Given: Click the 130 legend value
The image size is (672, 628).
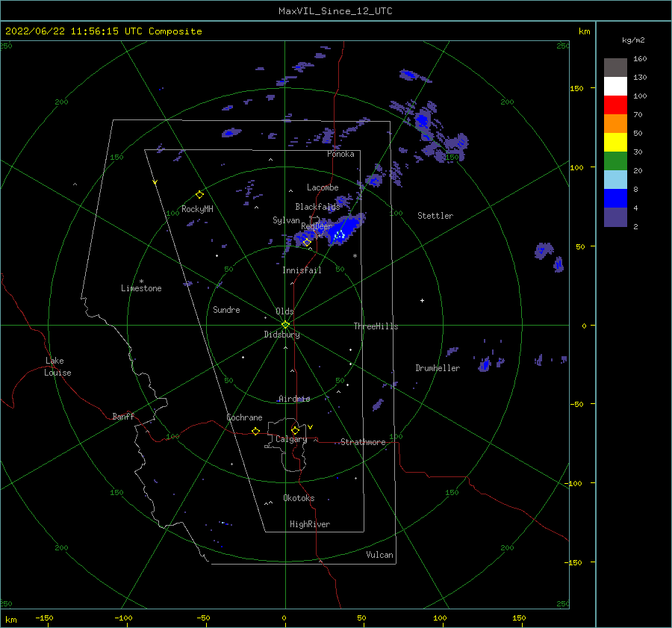Looking at the screenshot, I should click(640, 78).
